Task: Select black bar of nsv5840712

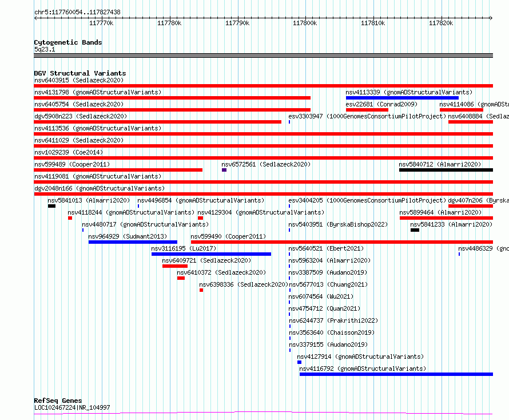Action: click(x=446, y=170)
